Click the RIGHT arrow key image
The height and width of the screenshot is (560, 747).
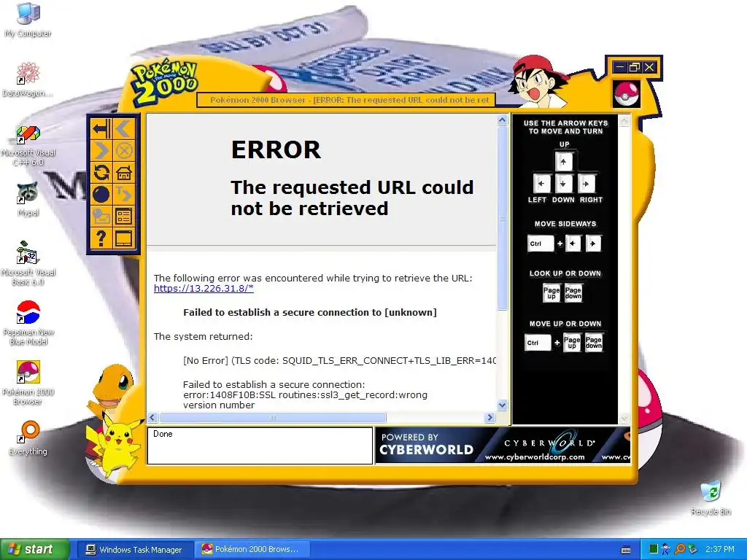tap(586, 184)
